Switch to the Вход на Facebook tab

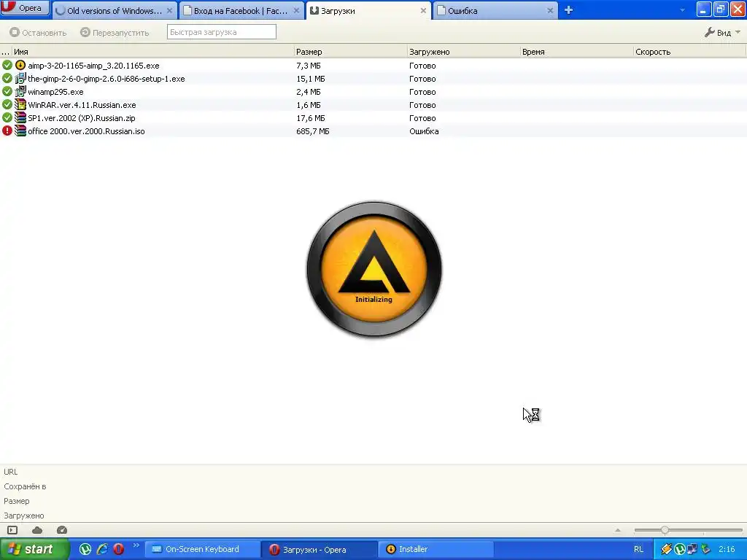pyautogui.click(x=241, y=10)
